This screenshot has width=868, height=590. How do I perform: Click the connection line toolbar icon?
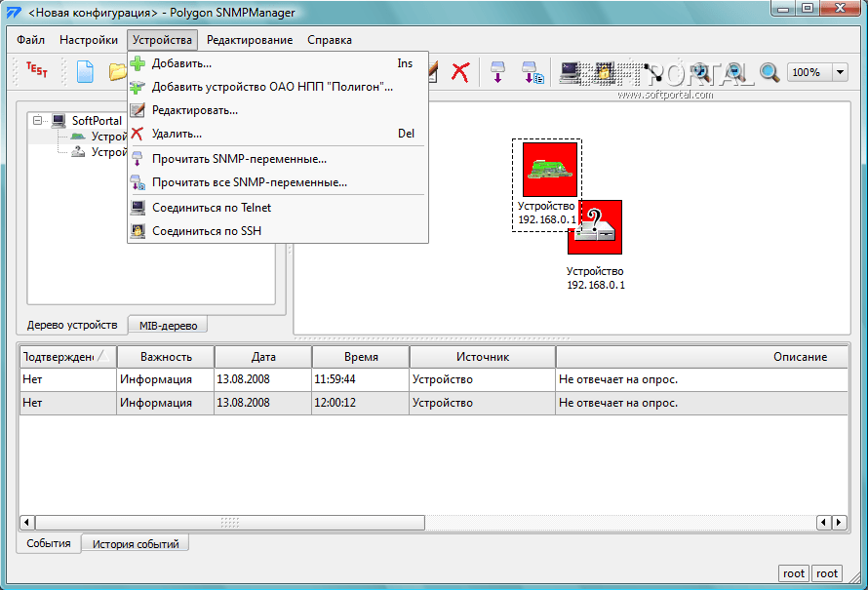point(655,72)
